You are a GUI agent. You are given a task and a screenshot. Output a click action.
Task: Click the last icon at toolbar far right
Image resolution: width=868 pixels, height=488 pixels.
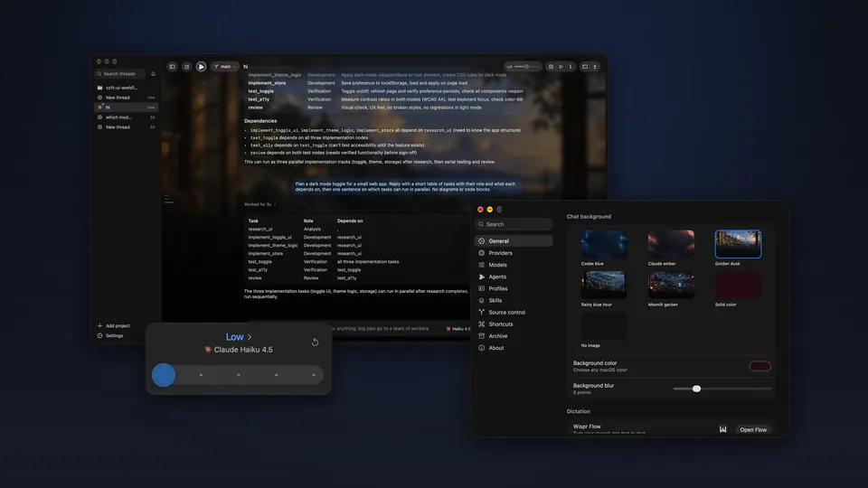click(595, 66)
